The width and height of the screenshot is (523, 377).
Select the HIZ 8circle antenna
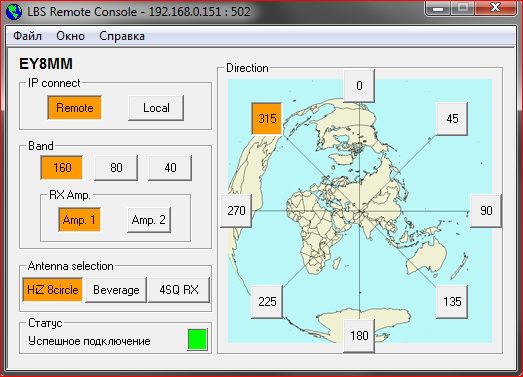click(53, 290)
